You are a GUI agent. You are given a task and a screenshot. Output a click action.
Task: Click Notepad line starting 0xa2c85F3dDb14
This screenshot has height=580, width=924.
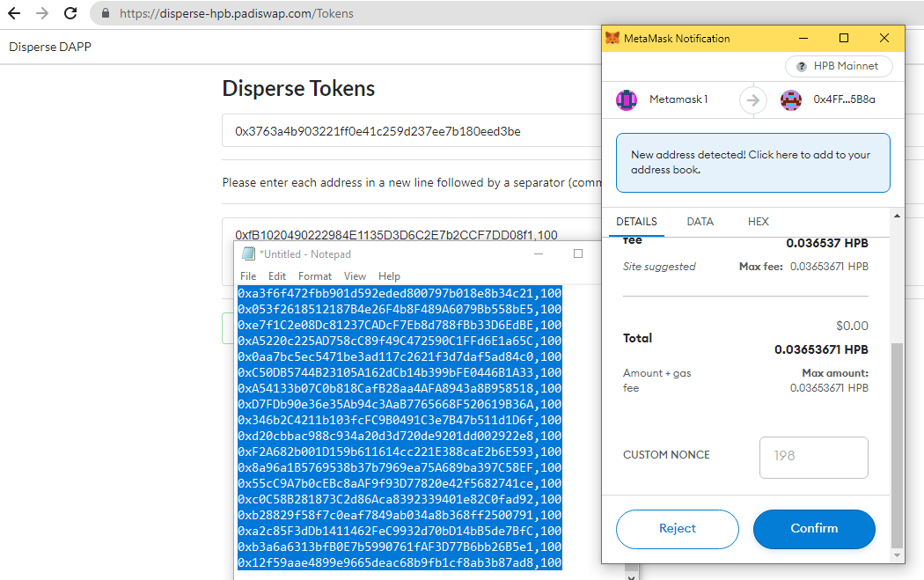pos(400,531)
